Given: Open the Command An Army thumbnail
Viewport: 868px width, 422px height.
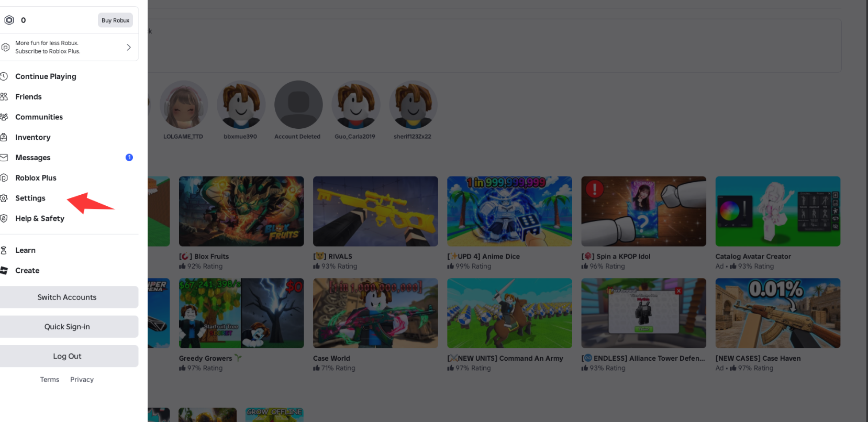Looking at the screenshot, I should [x=509, y=313].
